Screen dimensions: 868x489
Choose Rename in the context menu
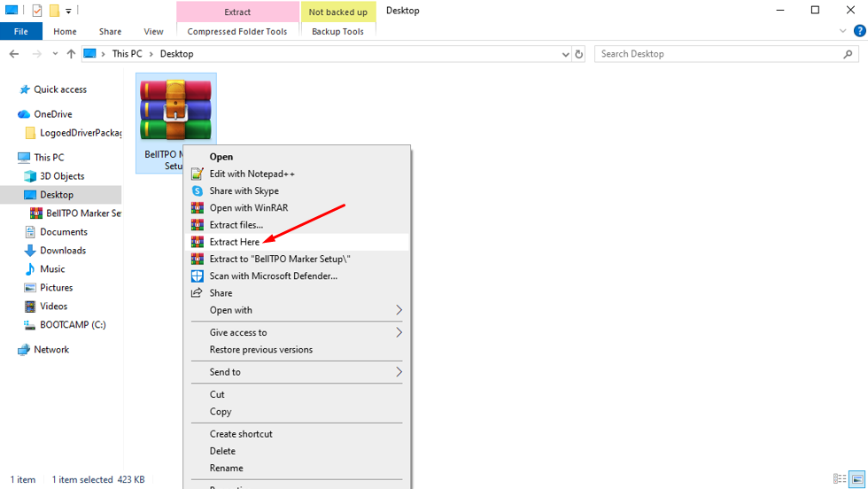coord(226,468)
